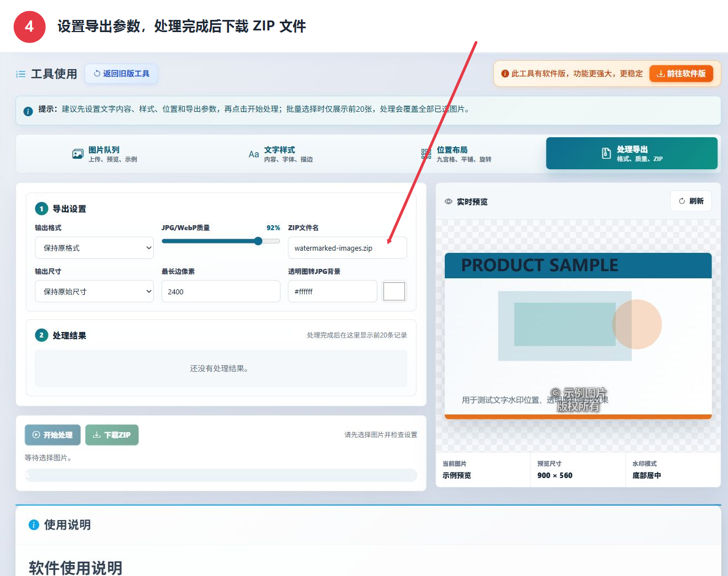Image resolution: width=728 pixels, height=576 pixels.
Task: Adjust the JPG/WebP质量 slider
Action: 221,241
